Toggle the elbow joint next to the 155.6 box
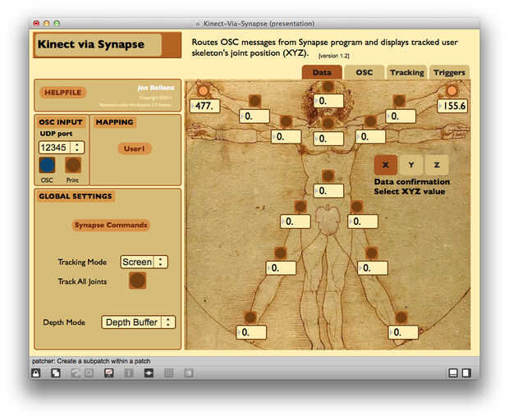Image resolution: width=509 pixels, height=420 pixels. click(x=399, y=101)
